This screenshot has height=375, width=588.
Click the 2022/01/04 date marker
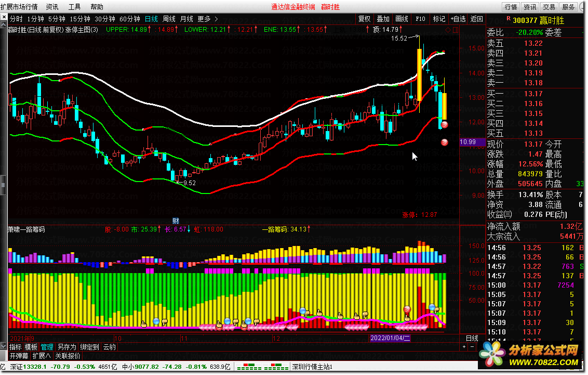coord(390,338)
